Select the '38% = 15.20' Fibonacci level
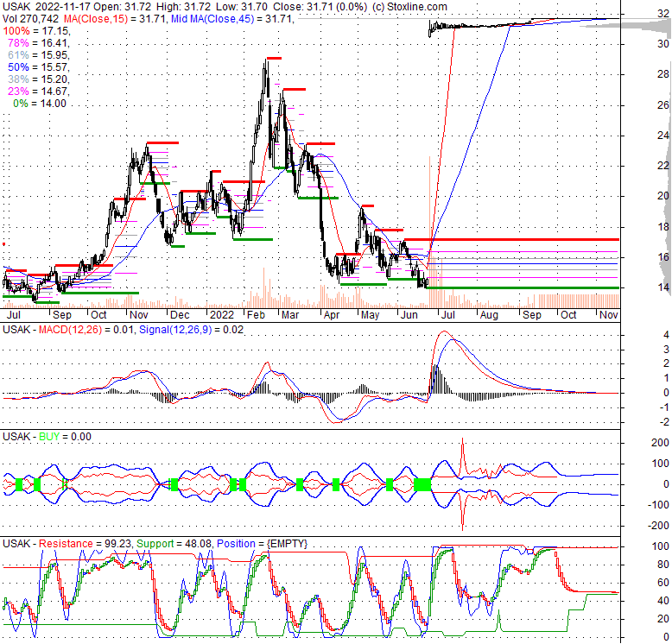 point(38,79)
